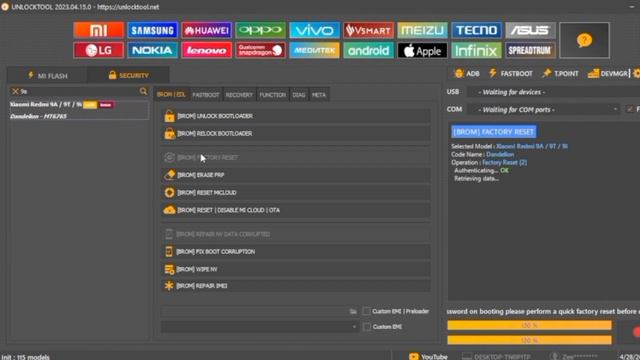The width and height of the screenshot is (640, 360).
Task: Click the search magnifier icon
Action: click(143, 91)
